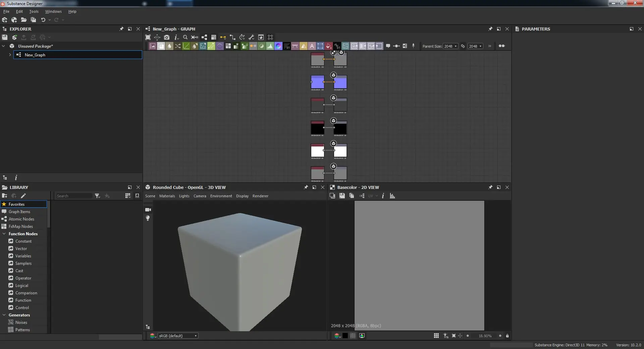Click the Library search field
Screen dimensions: 644x349
74,196
